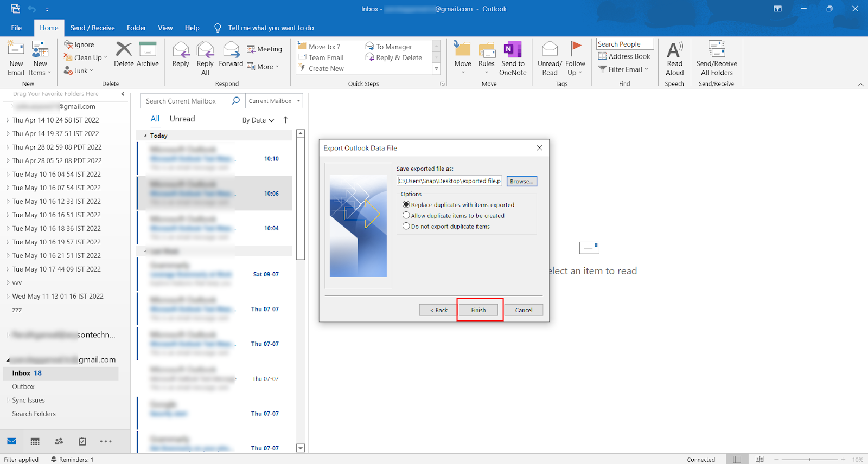Open the Folder ribbon tab
868x464 pixels.
pos(136,28)
